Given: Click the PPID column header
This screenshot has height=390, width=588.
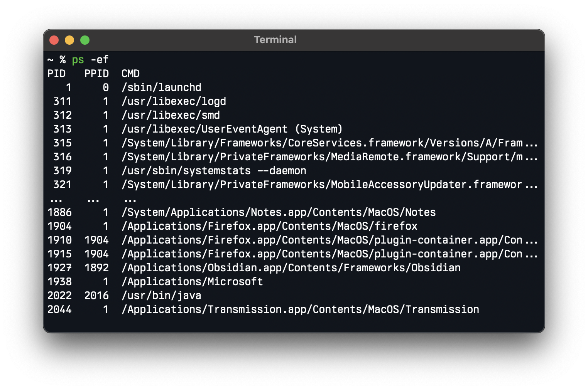Looking at the screenshot, I should [x=96, y=74].
